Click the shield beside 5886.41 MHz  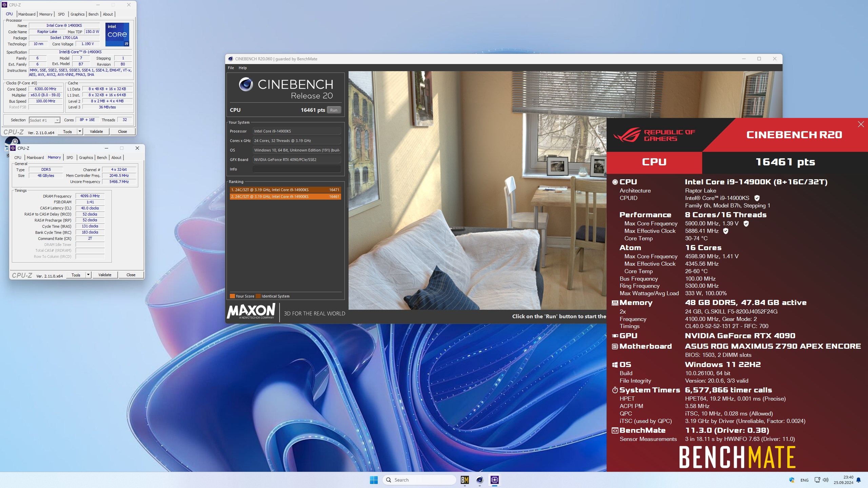(x=726, y=231)
